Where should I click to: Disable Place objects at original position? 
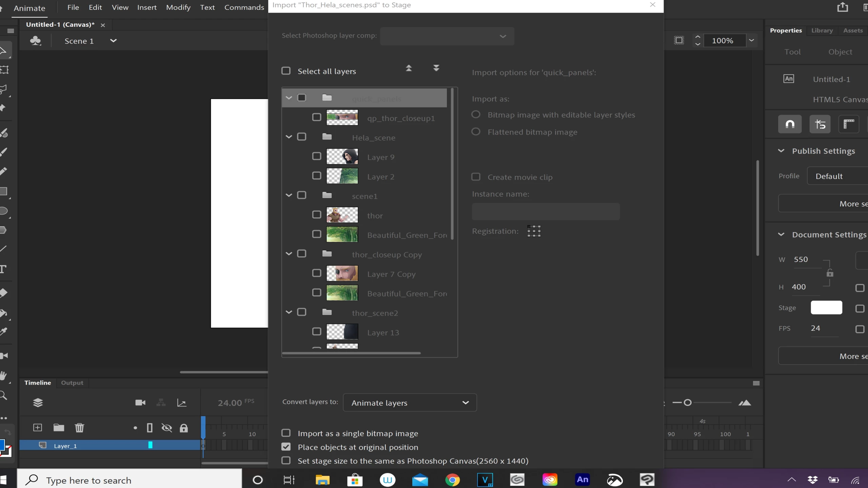pos(286,447)
